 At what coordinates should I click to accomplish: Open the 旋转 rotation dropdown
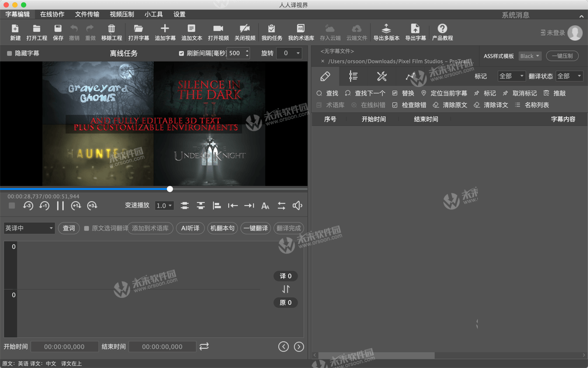click(289, 53)
